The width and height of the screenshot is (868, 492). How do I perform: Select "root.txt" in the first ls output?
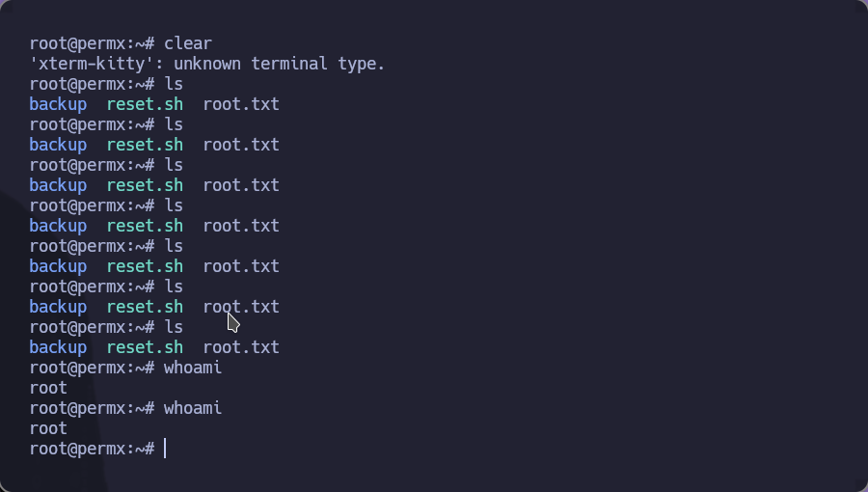pyautogui.click(x=241, y=104)
